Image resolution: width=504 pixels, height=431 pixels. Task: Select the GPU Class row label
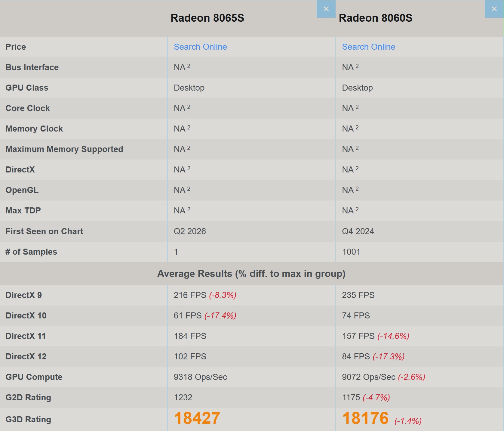click(x=27, y=88)
